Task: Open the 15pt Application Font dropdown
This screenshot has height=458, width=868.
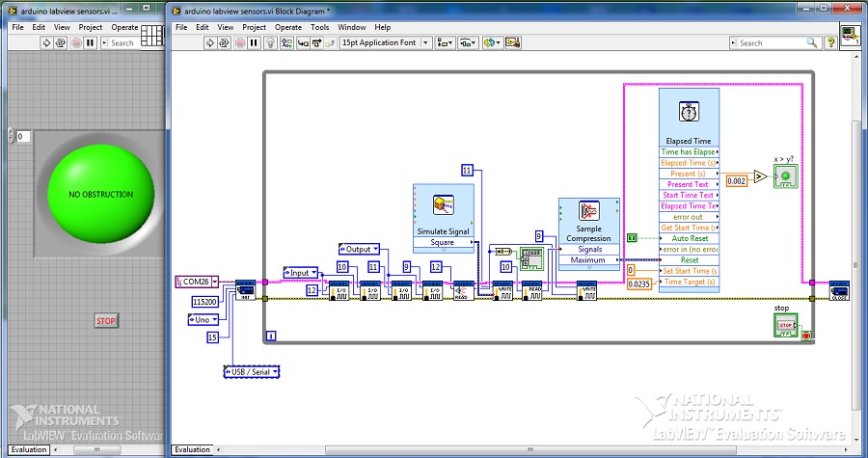Action: tap(383, 42)
